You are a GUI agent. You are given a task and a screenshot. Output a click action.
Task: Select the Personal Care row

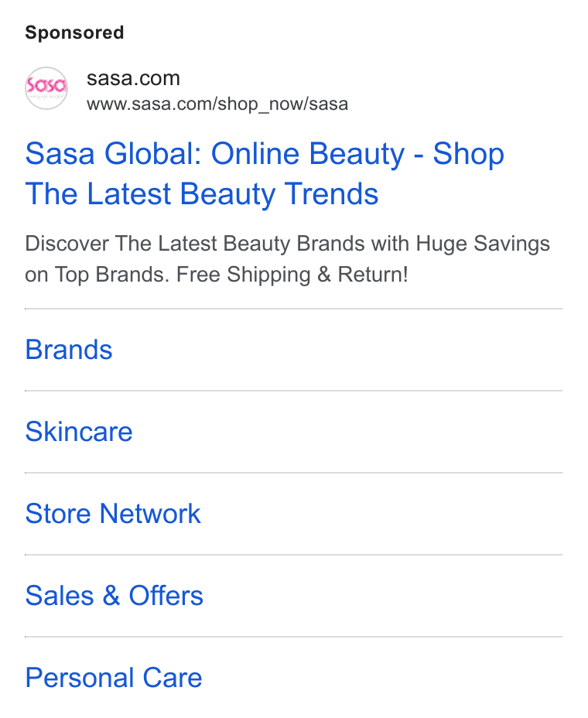click(x=293, y=678)
